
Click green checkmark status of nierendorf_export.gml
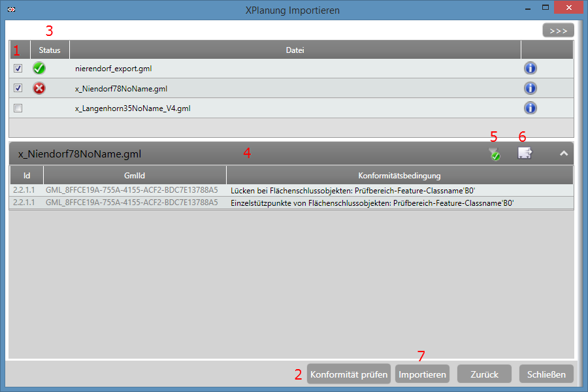[39, 69]
